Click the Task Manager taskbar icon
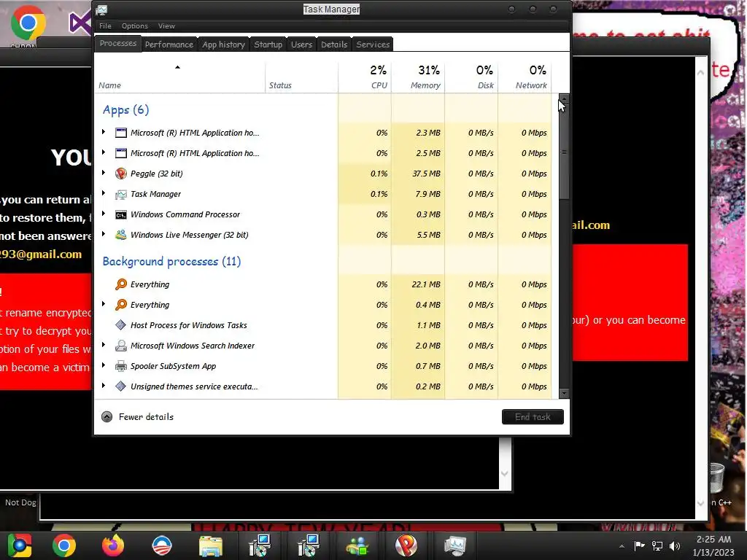The height and width of the screenshot is (560, 747). [x=455, y=545]
